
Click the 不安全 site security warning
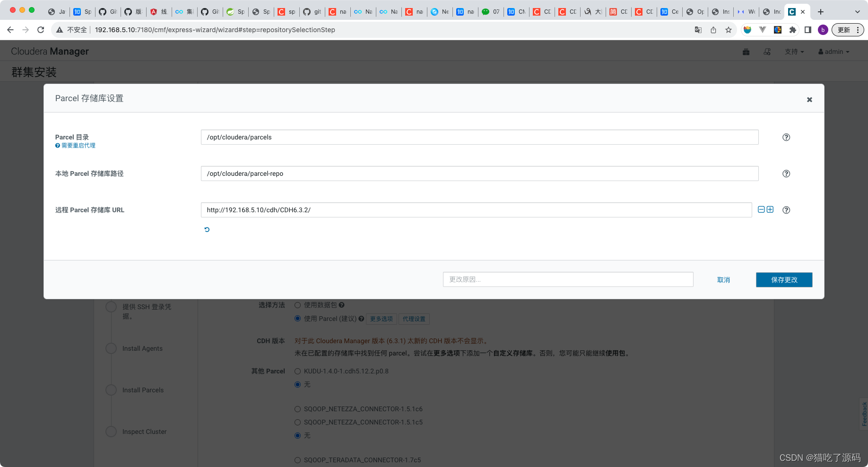71,30
